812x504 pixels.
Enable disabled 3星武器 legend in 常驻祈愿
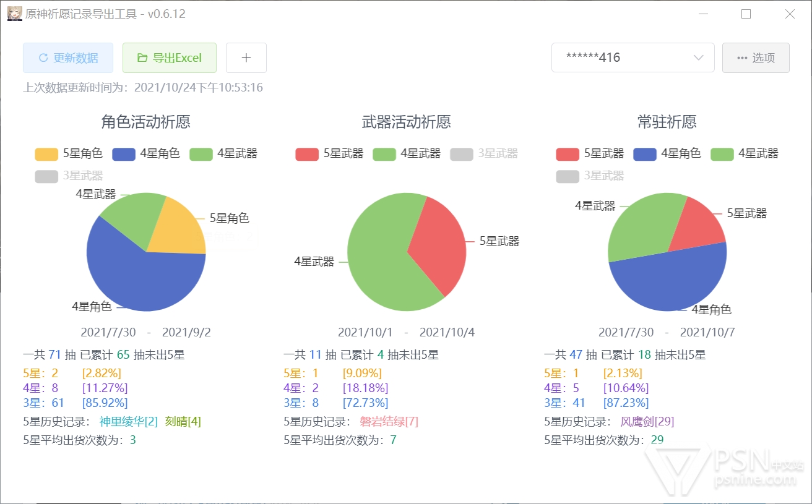590,176
